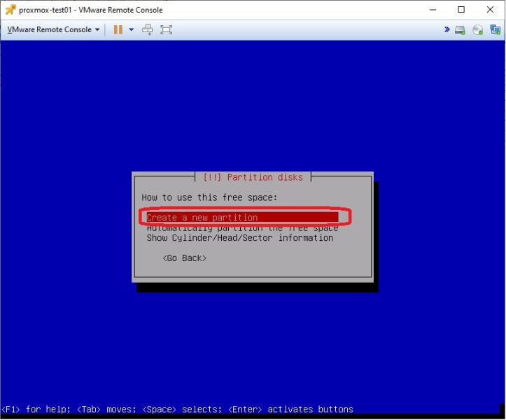The height and width of the screenshot is (420, 506).
Task: Click the hard disk device icon
Action: point(460,30)
